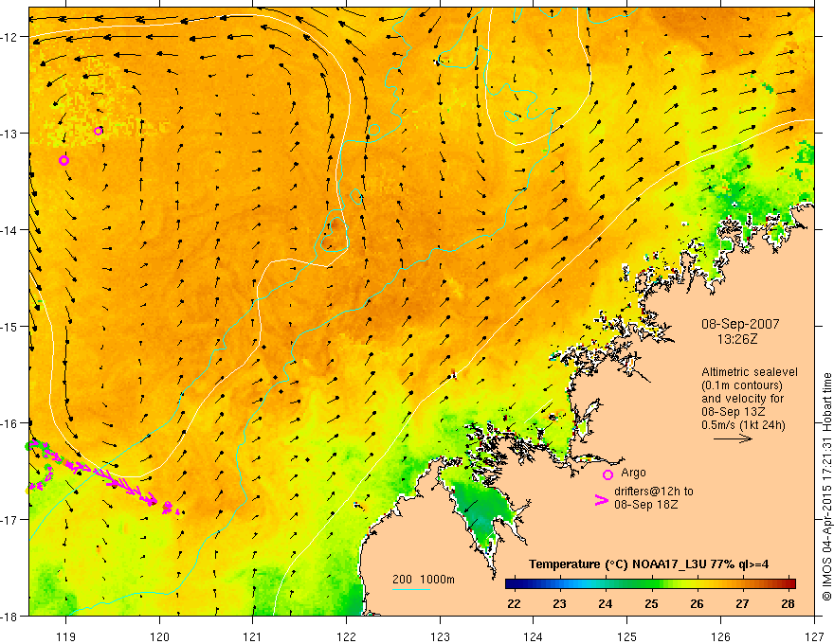Click the green drifter markers near -16
The image size is (834, 644).
(38, 447)
